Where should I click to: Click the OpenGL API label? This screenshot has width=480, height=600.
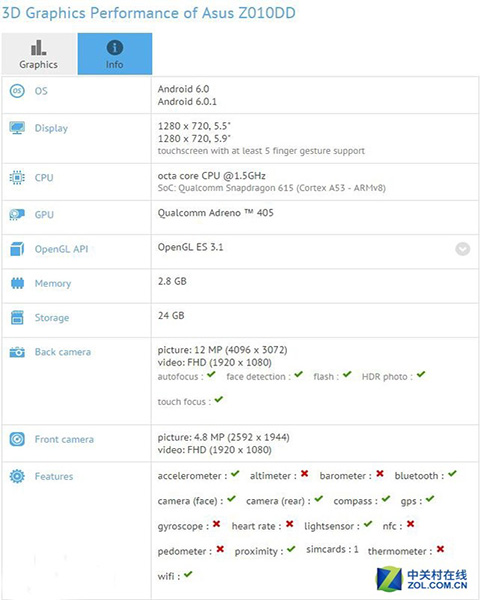coord(61,249)
